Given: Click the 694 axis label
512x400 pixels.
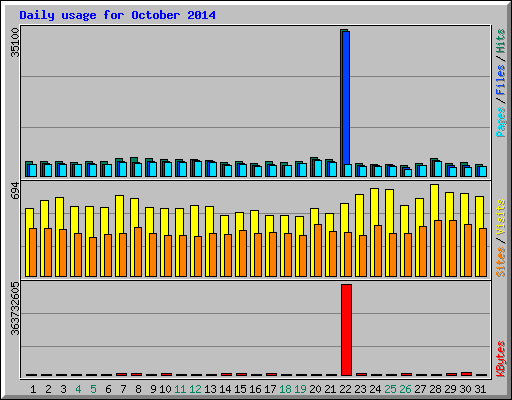Looking at the screenshot, I should [15, 191].
